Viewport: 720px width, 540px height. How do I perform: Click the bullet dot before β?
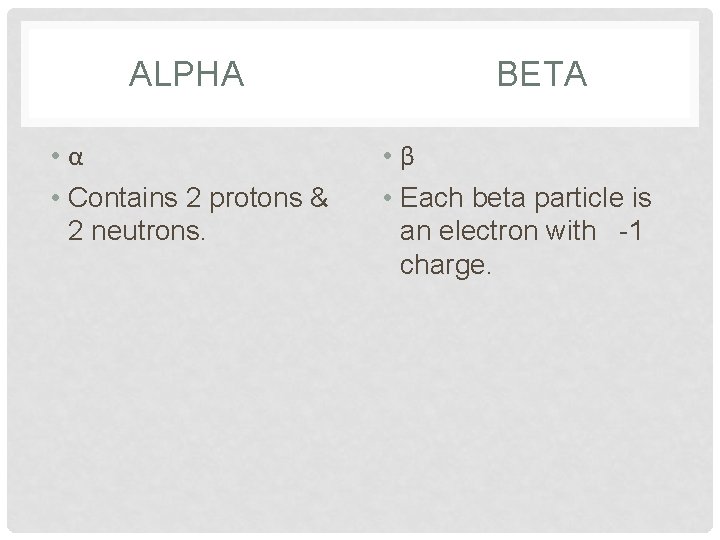pyautogui.click(x=390, y=160)
